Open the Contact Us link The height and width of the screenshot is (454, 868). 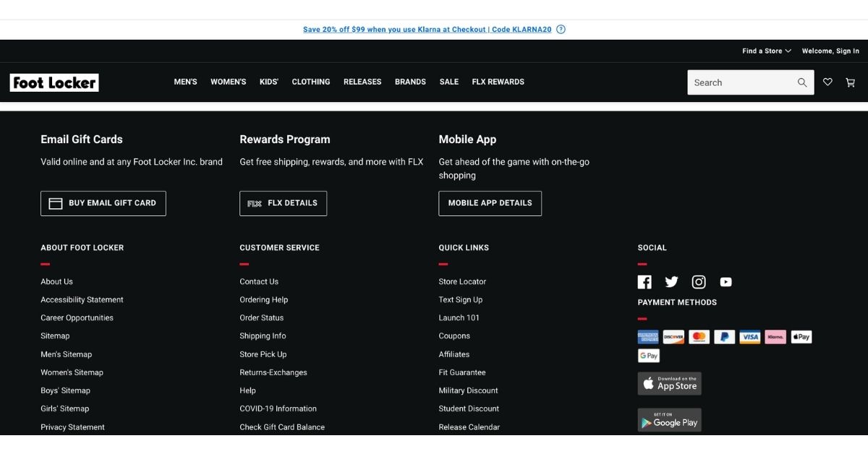pyautogui.click(x=259, y=282)
